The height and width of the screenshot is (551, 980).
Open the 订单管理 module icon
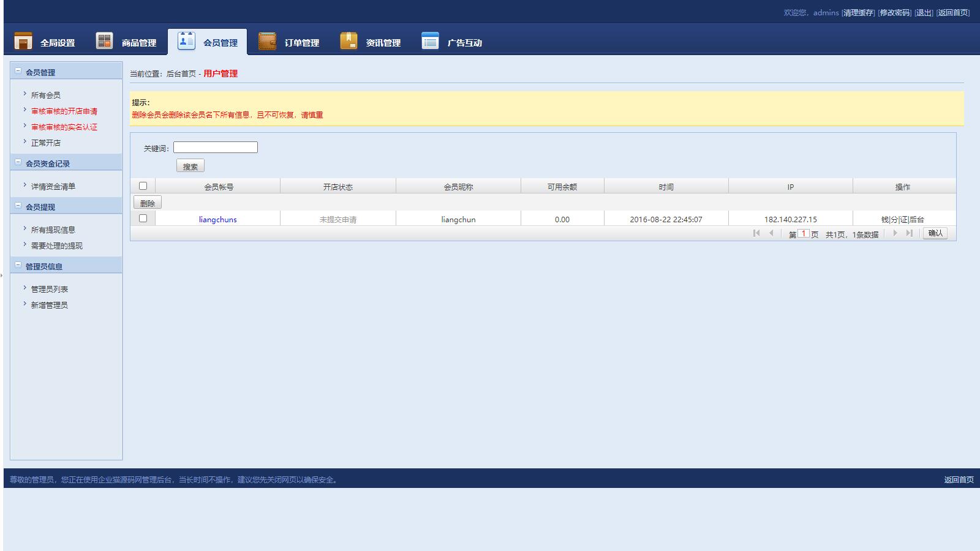coord(266,40)
